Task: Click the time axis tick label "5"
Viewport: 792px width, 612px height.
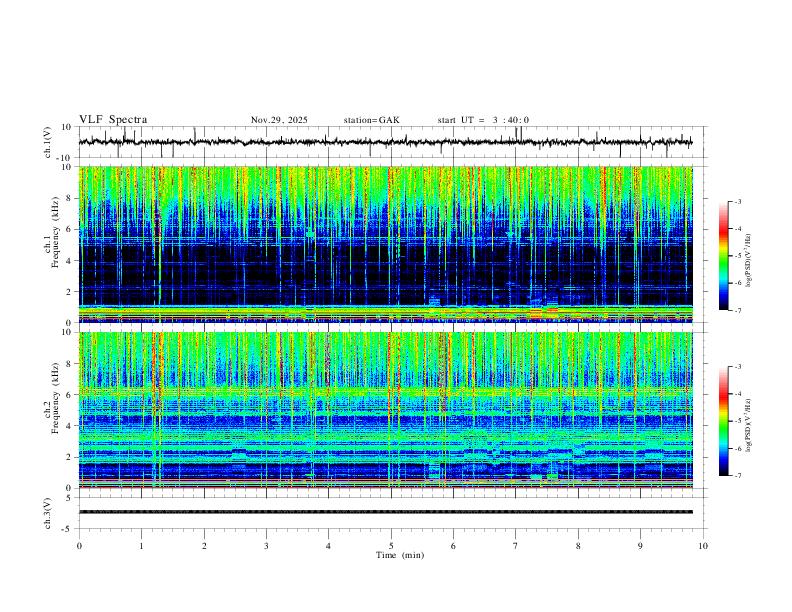Action: pos(391,546)
